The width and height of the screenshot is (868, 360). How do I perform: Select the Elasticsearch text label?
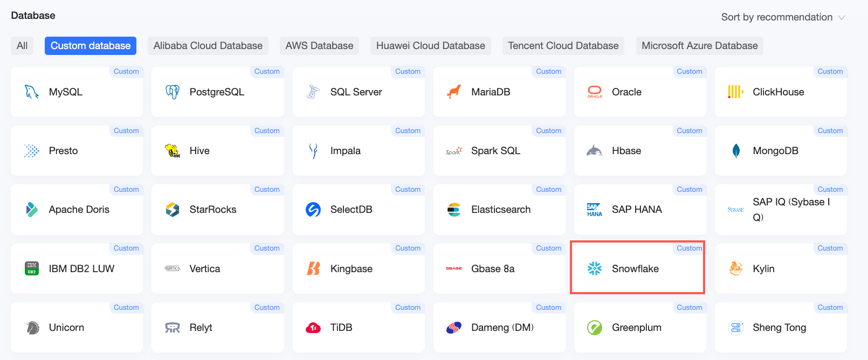(501, 210)
